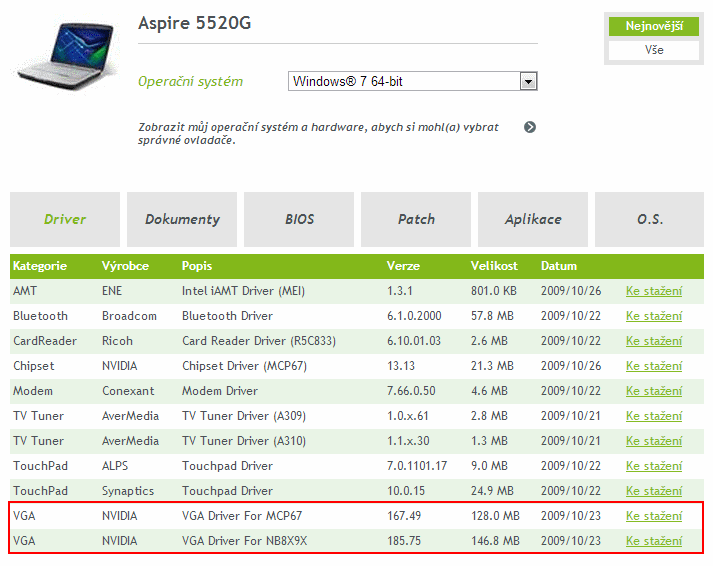713x566 pixels.
Task: Click the AMT category cell
Action: coord(25,291)
